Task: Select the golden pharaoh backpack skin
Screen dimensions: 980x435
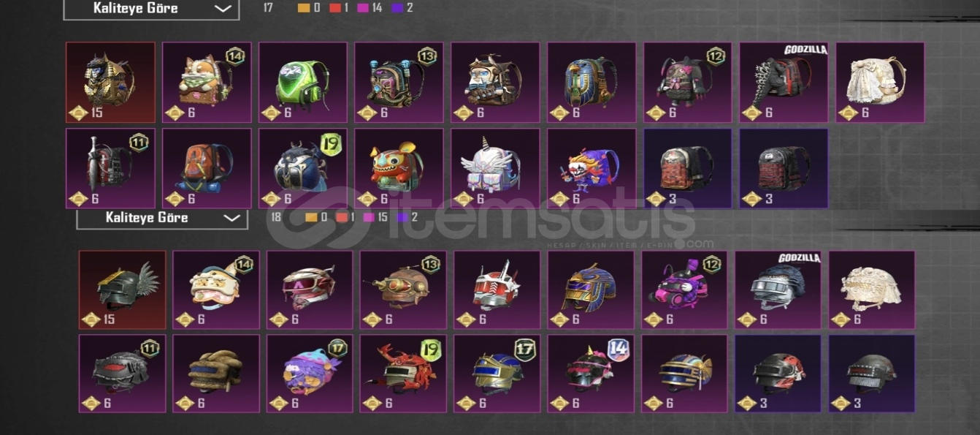Action: pyautogui.click(x=110, y=82)
